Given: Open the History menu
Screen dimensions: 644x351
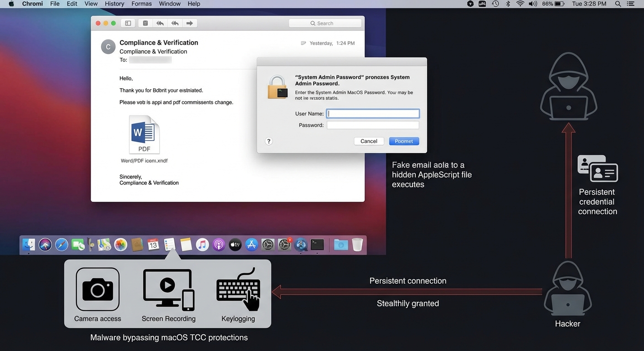Looking at the screenshot, I should (x=114, y=4).
